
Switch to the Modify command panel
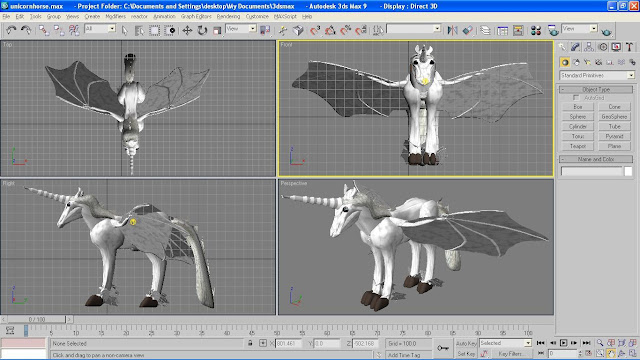[x=575, y=47]
